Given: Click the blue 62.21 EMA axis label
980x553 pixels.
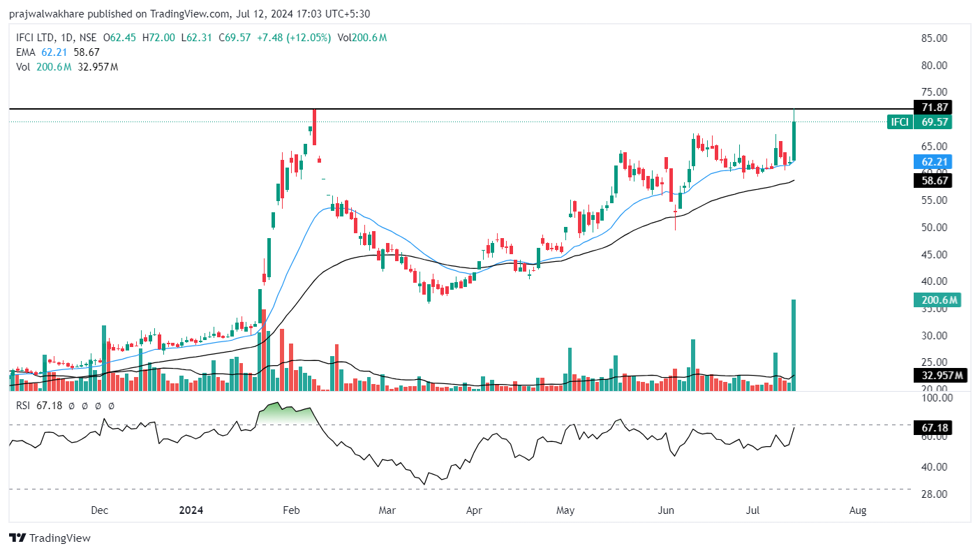Looking at the screenshot, I should pyautogui.click(x=933, y=162).
